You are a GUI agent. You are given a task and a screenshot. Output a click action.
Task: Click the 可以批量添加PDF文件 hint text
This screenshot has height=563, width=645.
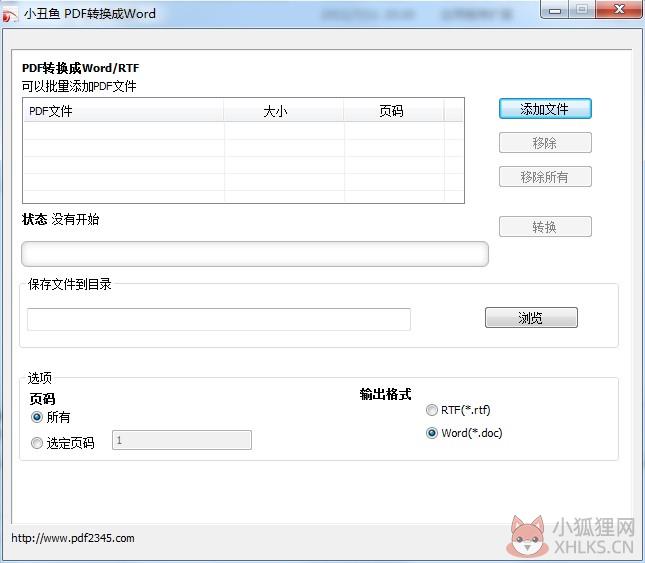[x=79, y=86]
